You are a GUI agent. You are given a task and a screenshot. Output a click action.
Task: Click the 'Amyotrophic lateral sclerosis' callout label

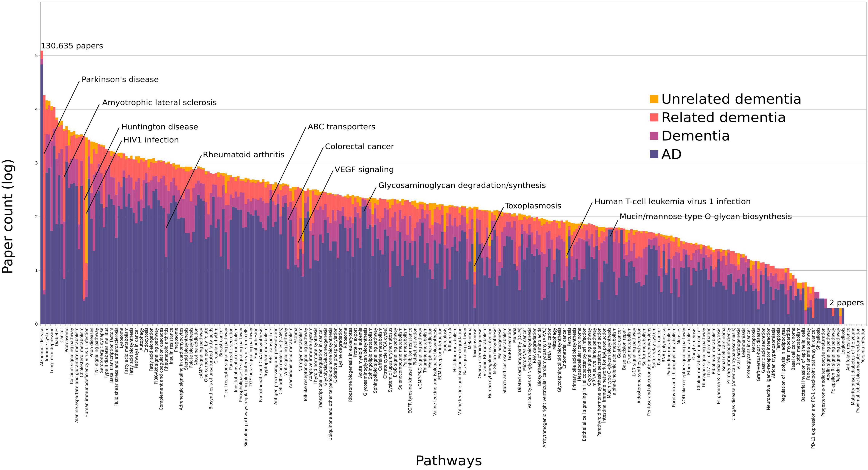[159, 102]
